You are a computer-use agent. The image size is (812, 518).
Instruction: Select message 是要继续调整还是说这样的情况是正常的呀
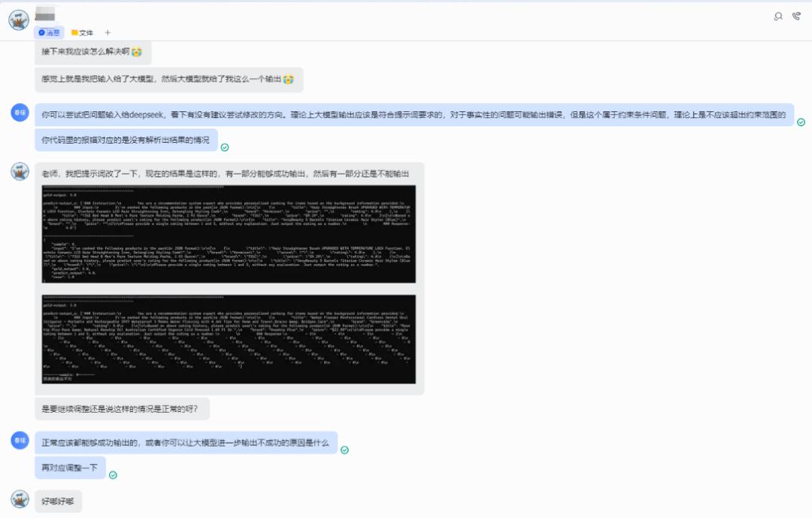click(123, 409)
